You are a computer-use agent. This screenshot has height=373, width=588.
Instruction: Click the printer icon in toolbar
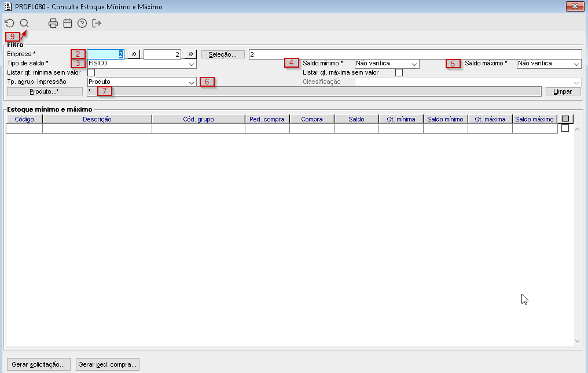click(x=53, y=23)
